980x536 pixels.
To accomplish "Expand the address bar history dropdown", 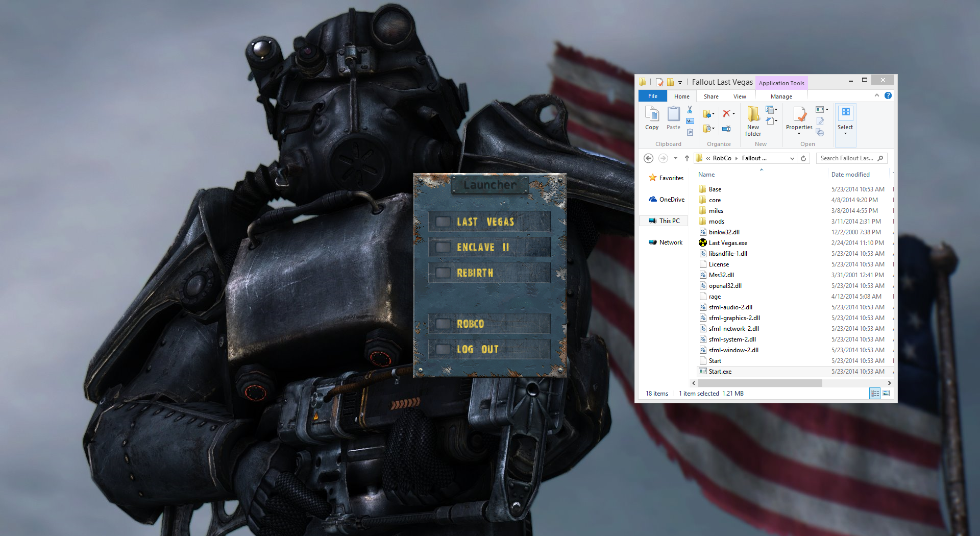I will click(792, 158).
